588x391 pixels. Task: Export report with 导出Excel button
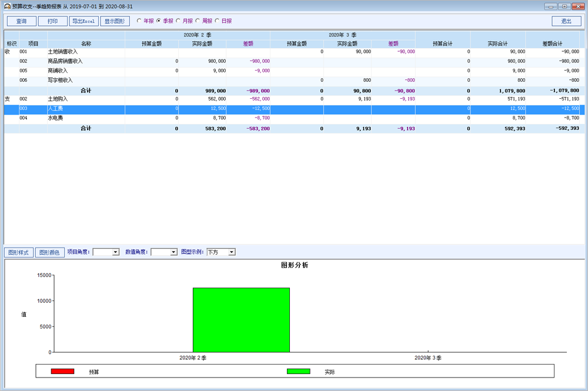point(83,21)
